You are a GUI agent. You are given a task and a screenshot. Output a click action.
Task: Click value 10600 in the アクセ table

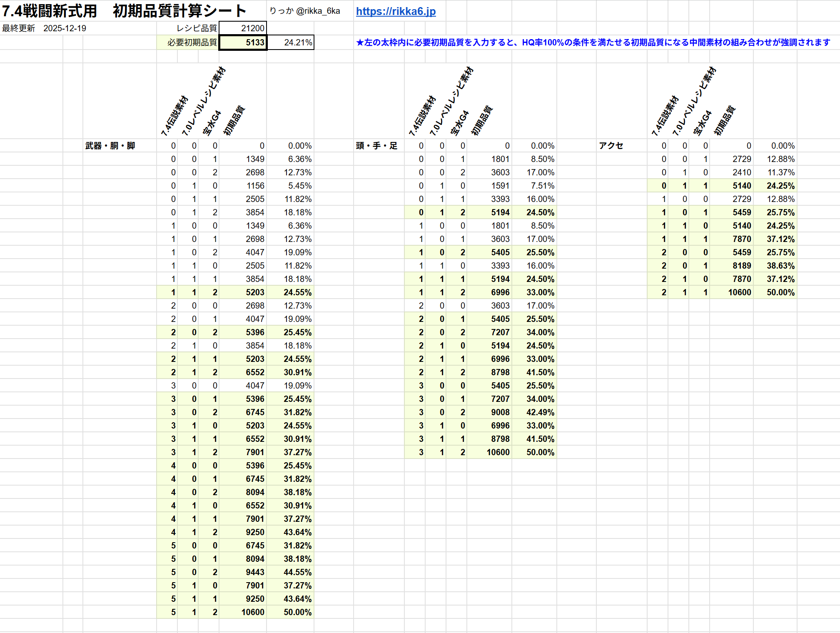(739, 292)
